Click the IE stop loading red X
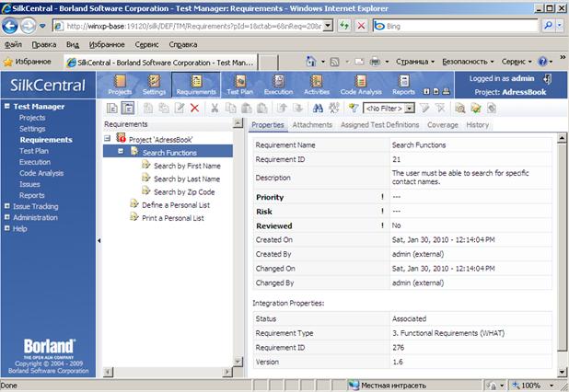 point(361,26)
